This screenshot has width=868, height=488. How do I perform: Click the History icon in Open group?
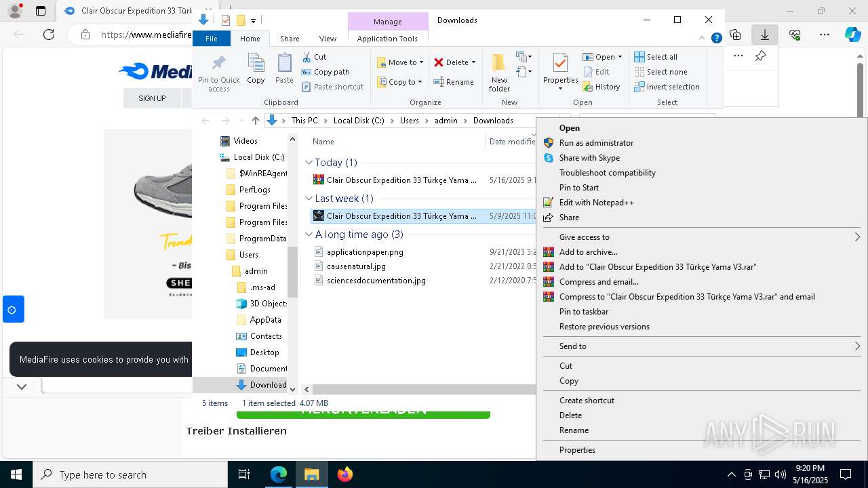pyautogui.click(x=588, y=87)
